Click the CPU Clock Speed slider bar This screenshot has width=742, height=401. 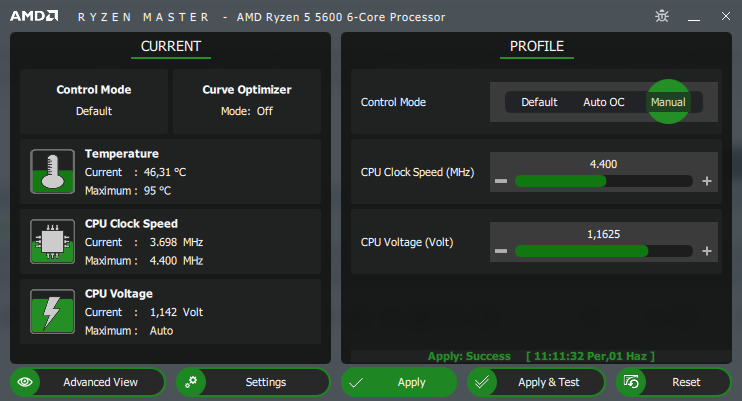point(603,181)
